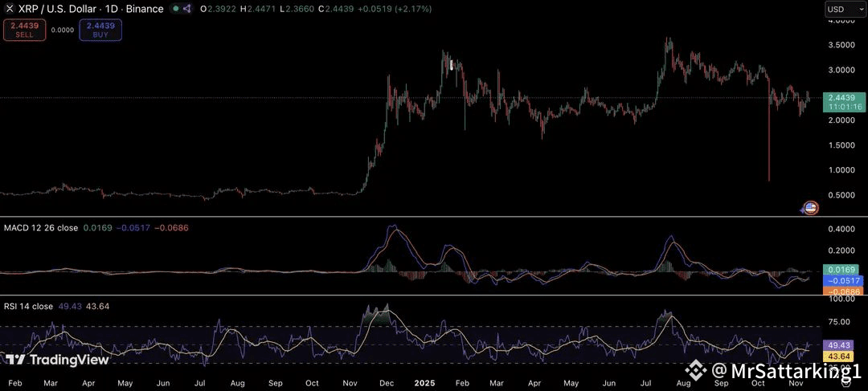Click the blue BUY 2.4439 button

click(100, 30)
